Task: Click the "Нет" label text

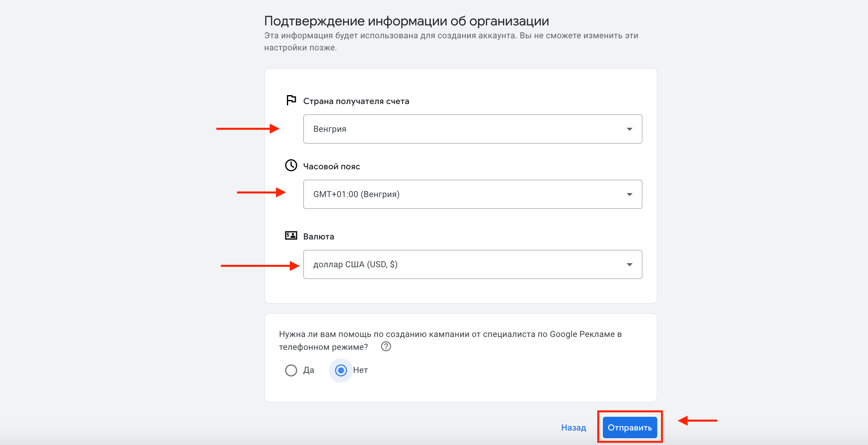Action: click(x=360, y=370)
